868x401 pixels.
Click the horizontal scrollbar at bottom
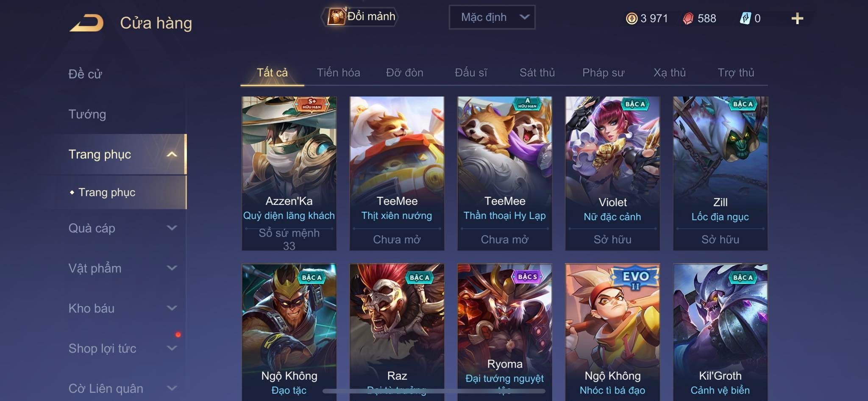pyautogui.click(x=434, y=391)
